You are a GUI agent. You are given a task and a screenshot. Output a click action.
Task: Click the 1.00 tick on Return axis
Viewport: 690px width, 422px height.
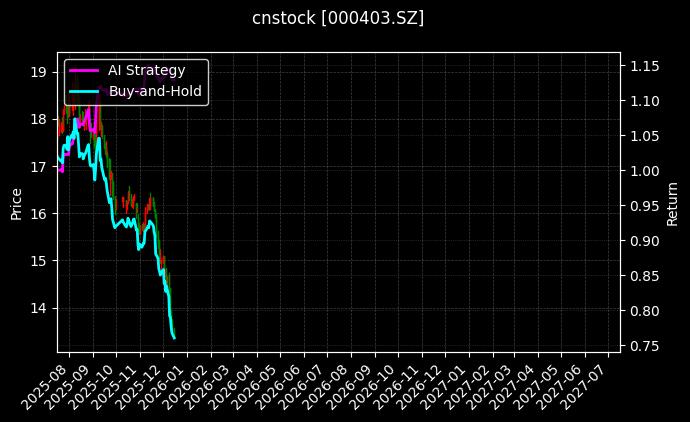click(x=641, y=171)
